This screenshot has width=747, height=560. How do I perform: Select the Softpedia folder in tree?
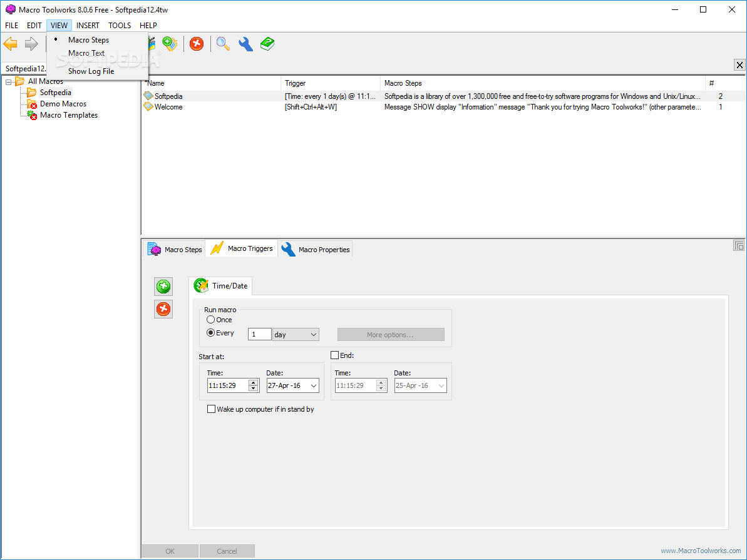pyautogui.click(x=56, y=93)
